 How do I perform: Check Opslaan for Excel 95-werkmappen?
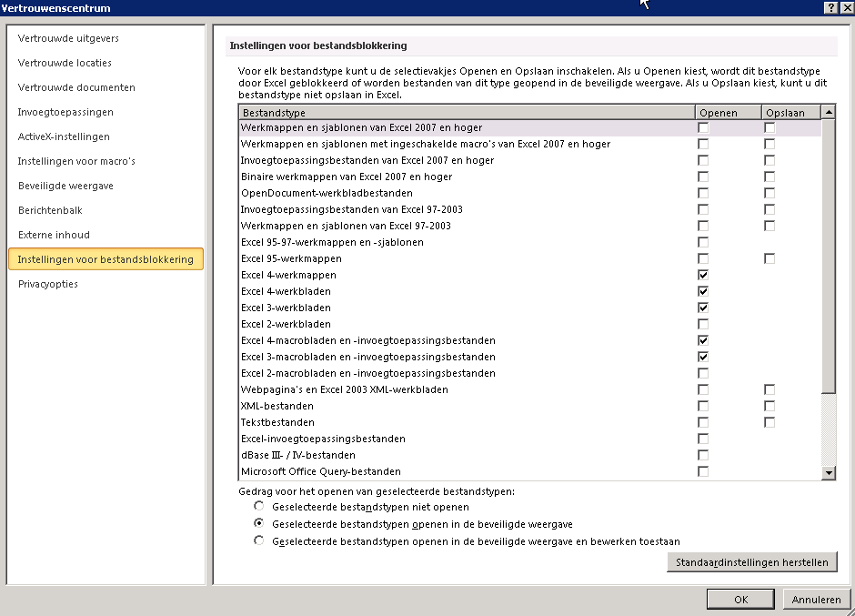pyautogui.click(x=769, y=258)
